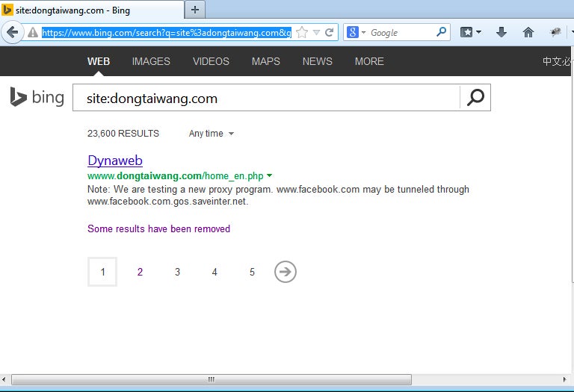Screen dimensions: 574x392
Task: Open the MAPS search category
Action: click(x=266, y=61)
